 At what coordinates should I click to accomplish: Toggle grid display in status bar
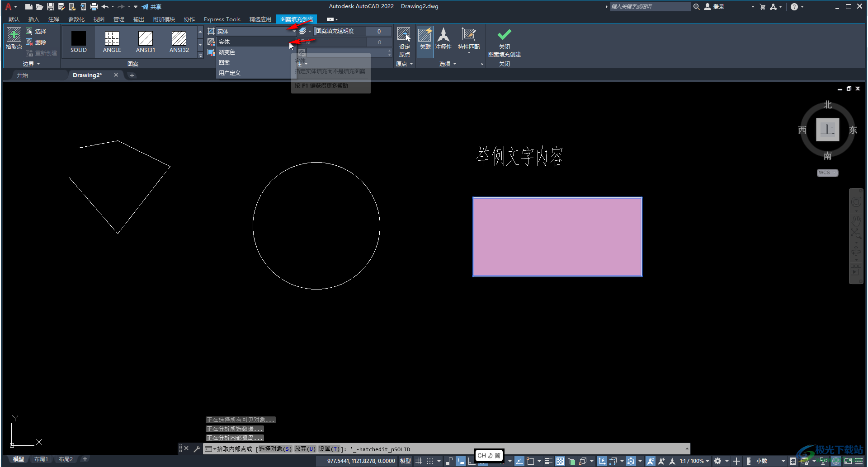(419, 461)
